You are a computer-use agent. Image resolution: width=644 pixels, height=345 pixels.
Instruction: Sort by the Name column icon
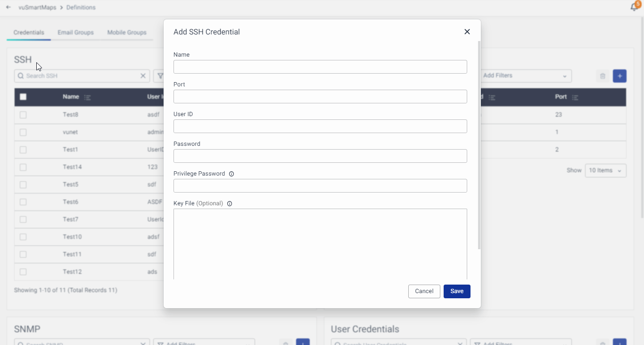pos(88,97)
